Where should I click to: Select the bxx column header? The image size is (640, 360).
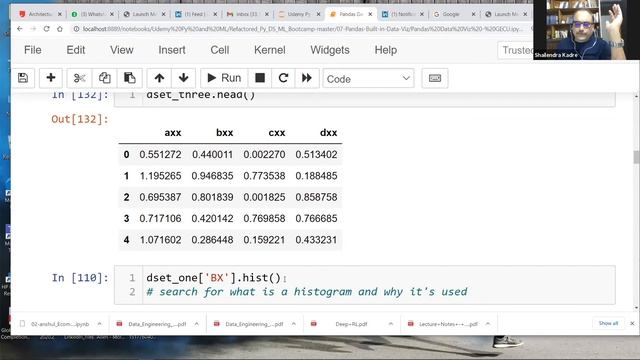point(224,133)
